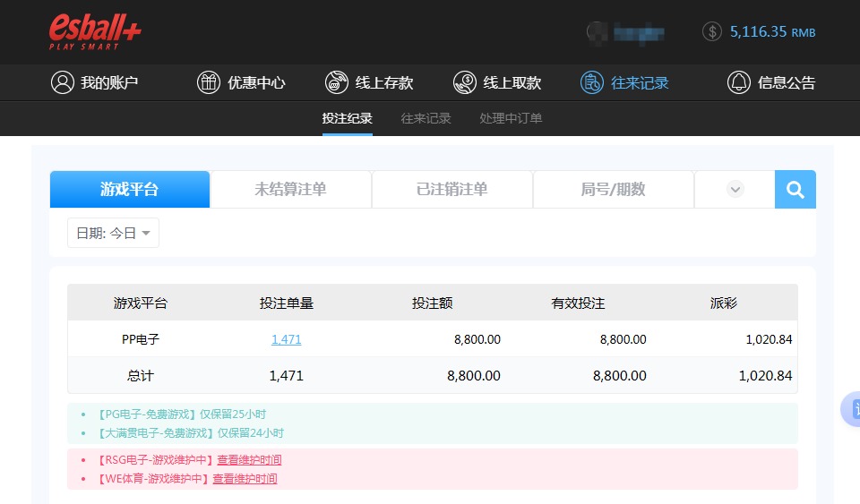
Task: Click the PG电子-免费游戏 notice text
Action: pos(180,414)
